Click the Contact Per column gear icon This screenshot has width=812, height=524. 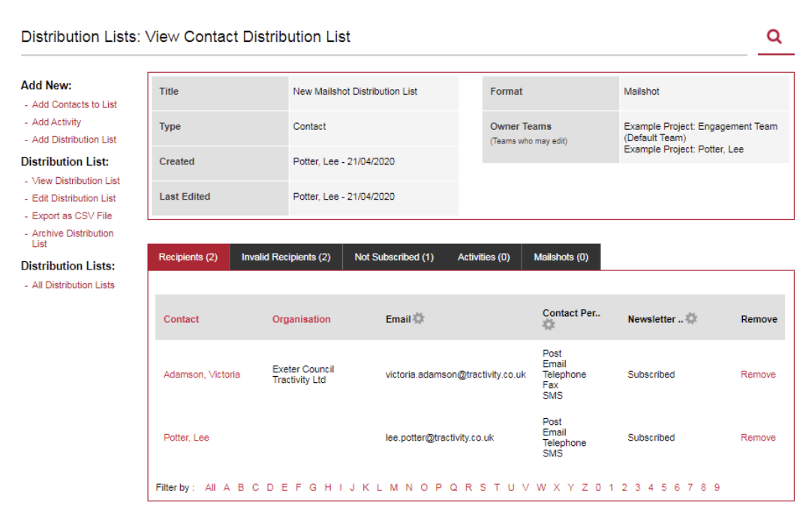pos(549,324)
